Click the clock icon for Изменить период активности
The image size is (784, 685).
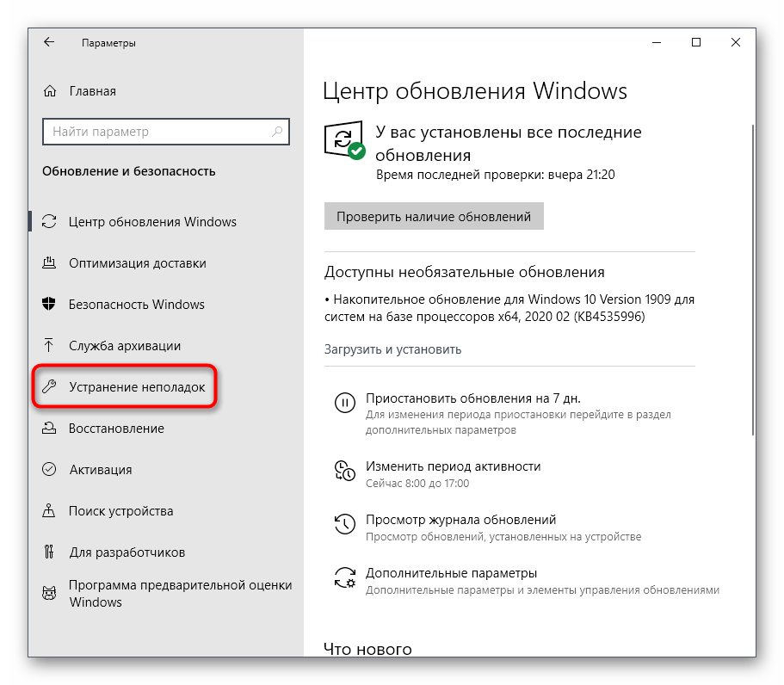click(344, 470)
